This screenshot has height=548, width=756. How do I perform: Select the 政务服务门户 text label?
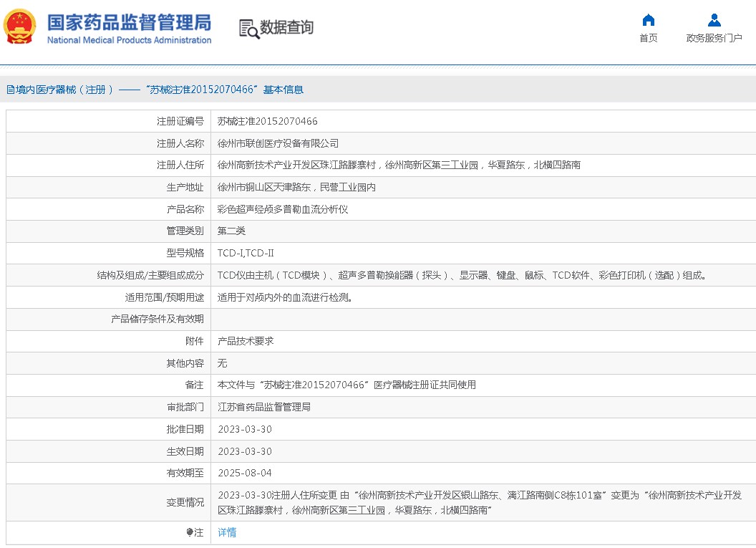point(714,39)
